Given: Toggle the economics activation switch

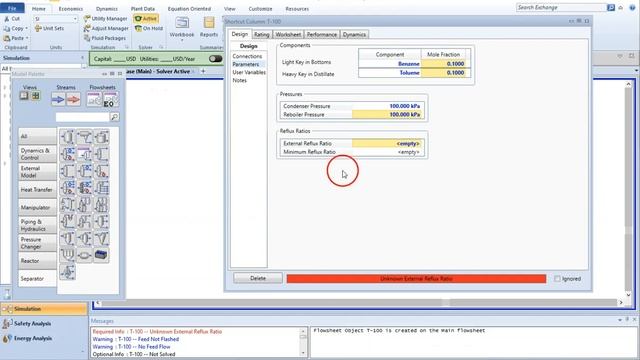Looking at the screenshot, I should 215,59.
